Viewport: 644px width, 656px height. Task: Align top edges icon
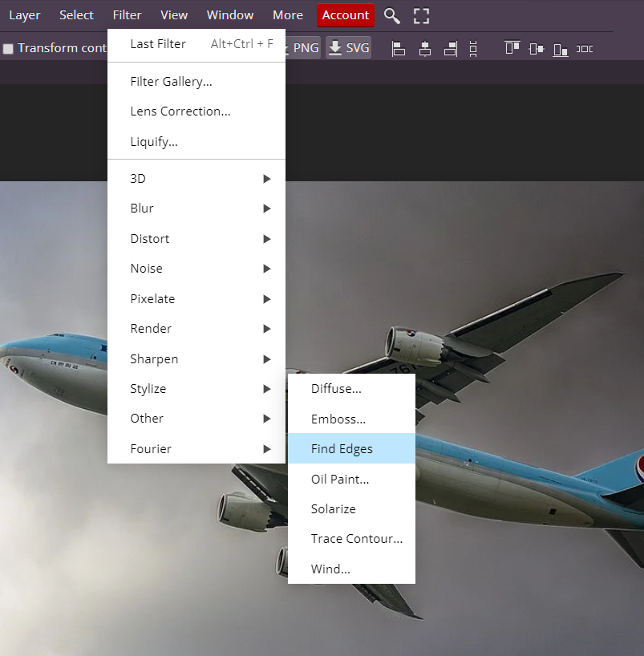512,47
